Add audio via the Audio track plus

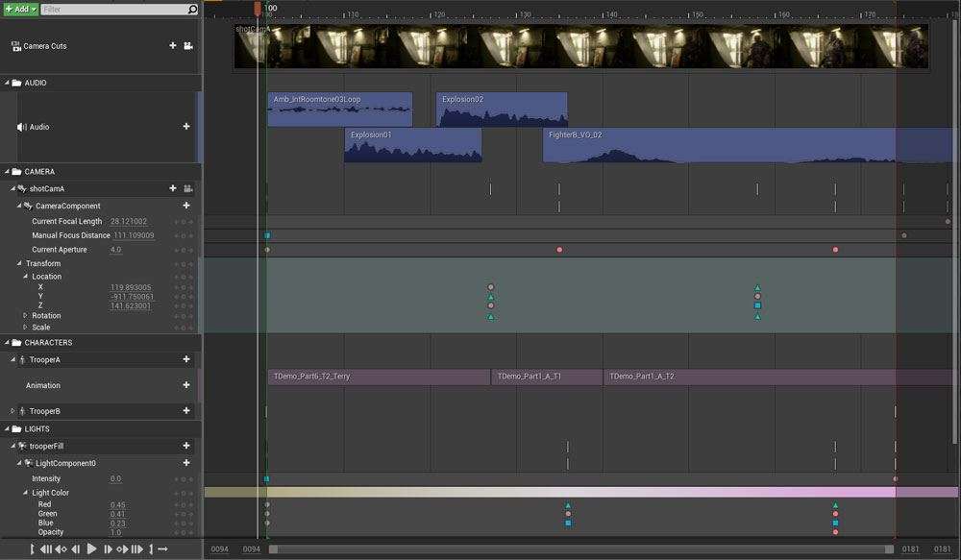(186, 126)
